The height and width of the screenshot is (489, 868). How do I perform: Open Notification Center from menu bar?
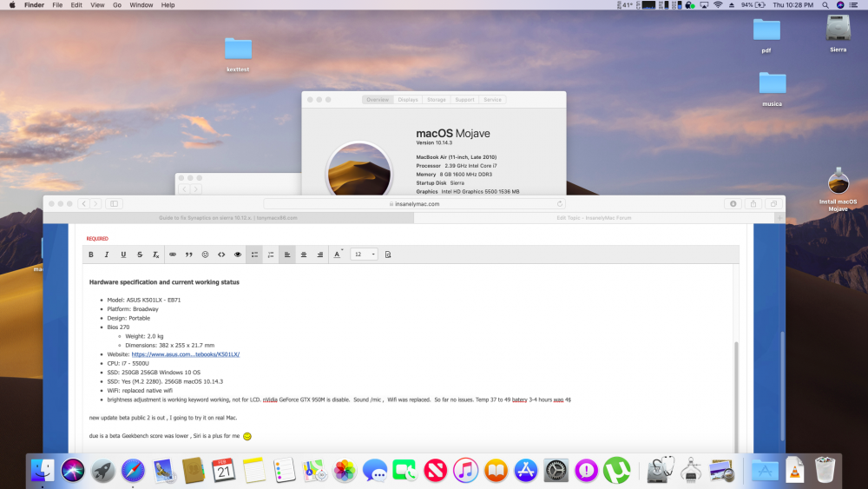853,5
